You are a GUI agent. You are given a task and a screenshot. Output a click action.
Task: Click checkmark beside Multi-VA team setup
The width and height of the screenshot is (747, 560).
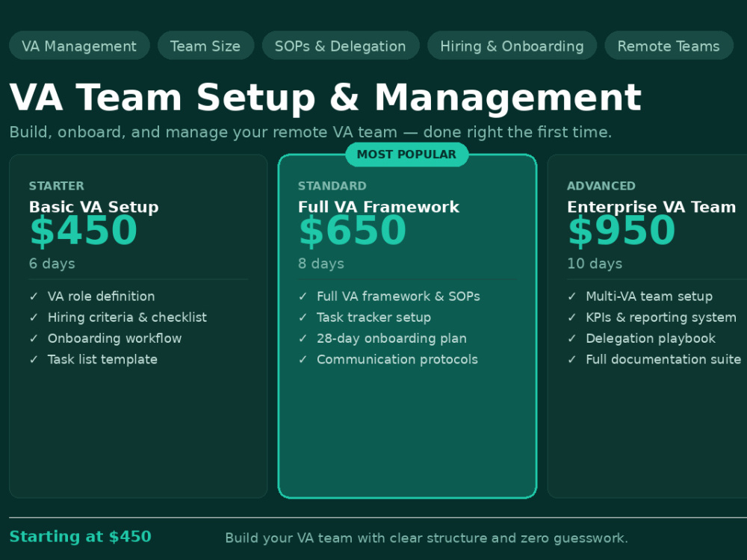pyautogui.click(x=572, y=296)
